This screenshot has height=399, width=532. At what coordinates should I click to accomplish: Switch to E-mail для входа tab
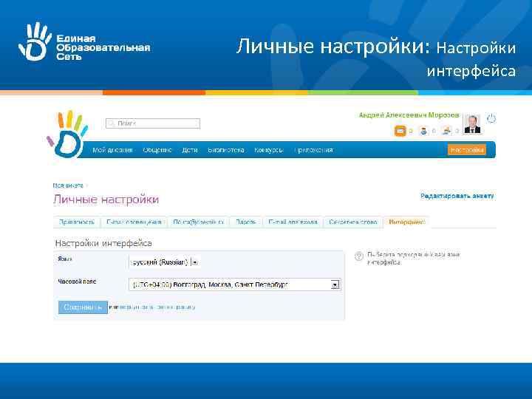[x=293, y=222]
